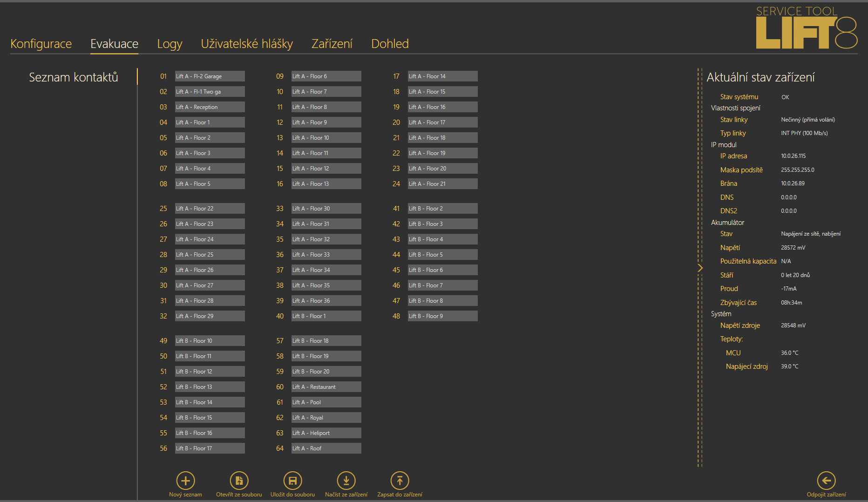Edit contact 01 field Lift A - Fl-2 Garage
This screenshot has width=868, height=502.
210,76
